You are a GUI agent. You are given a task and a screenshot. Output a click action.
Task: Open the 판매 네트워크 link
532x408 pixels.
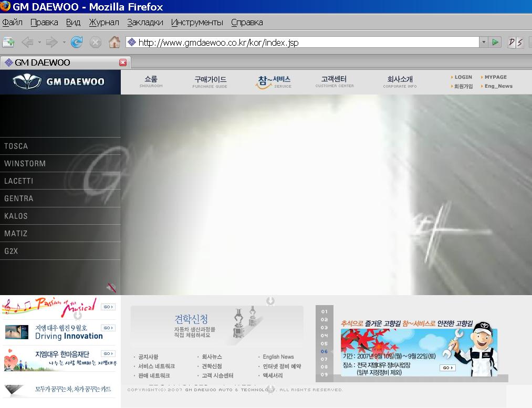click(x=154, y=376)
